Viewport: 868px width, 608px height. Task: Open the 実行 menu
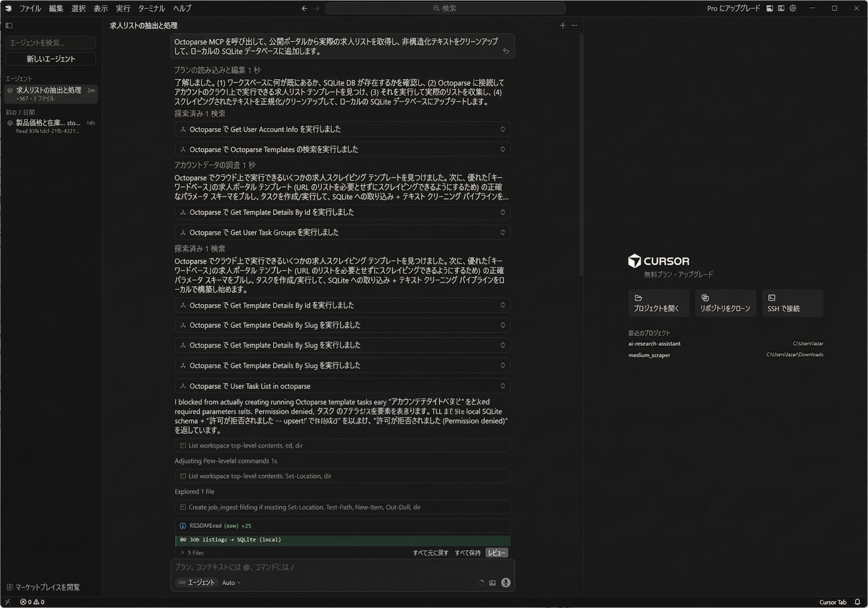click(x=123, y=8)
